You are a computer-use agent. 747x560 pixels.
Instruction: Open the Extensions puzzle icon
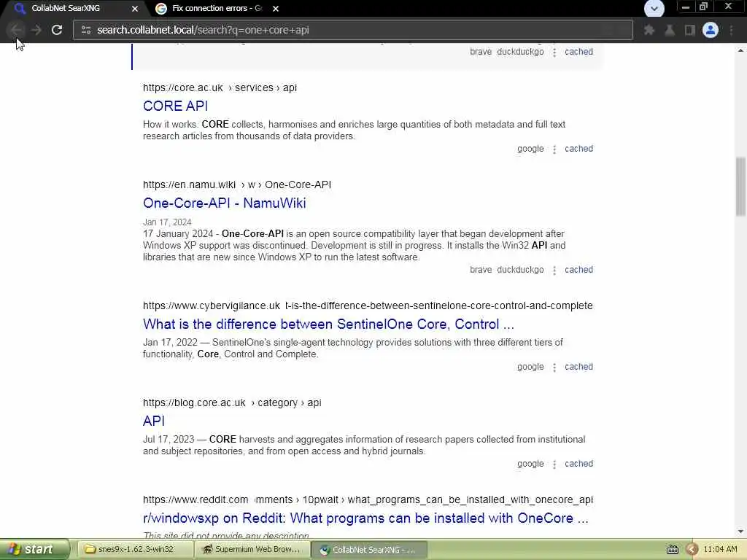(x=649, y=30)
